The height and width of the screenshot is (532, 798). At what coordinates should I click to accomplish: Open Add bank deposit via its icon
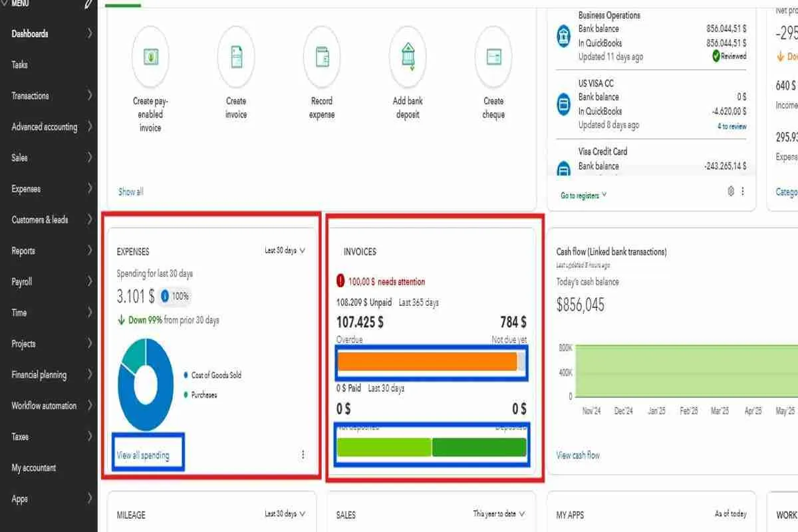coord(407,57)
